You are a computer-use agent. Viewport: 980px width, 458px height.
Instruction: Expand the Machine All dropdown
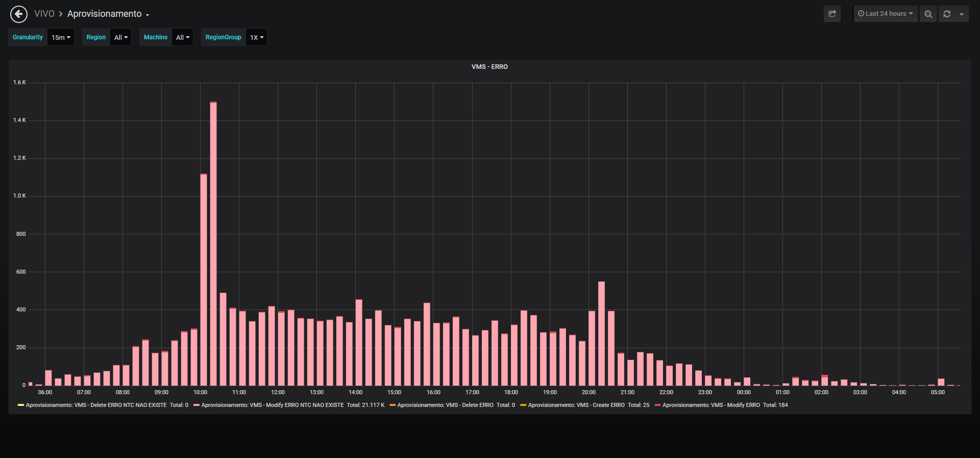click(183, 37)
